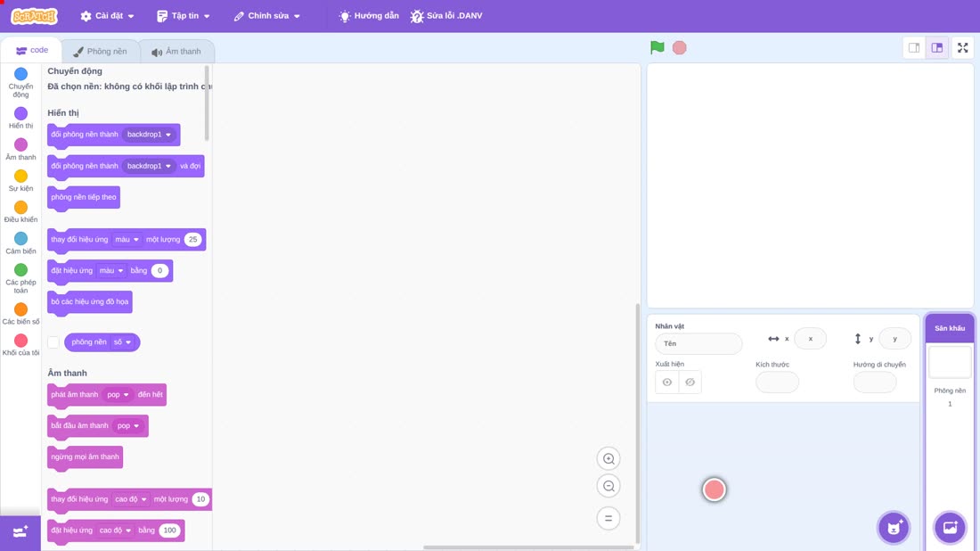
Task: Check the 'phông nền số' reporter checkbox
Action: pyautogui.click(x=53, y=342)
